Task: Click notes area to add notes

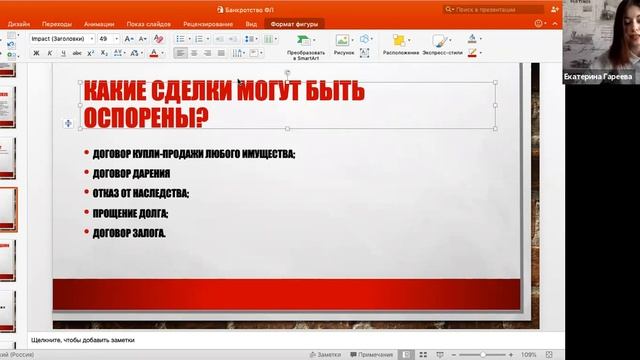Action: click(296, 340)
